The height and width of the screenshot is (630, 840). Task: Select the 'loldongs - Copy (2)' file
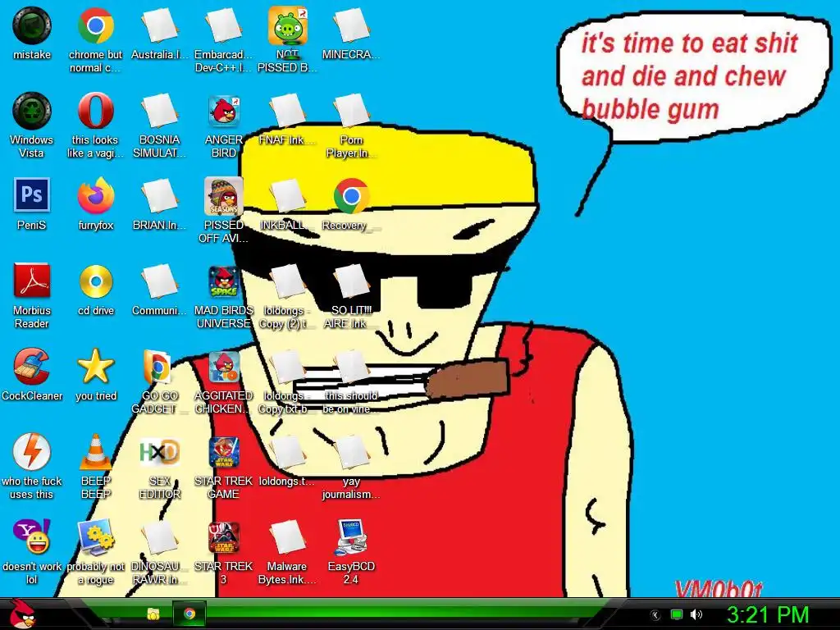pyautogui.click(x=288, y=281)
